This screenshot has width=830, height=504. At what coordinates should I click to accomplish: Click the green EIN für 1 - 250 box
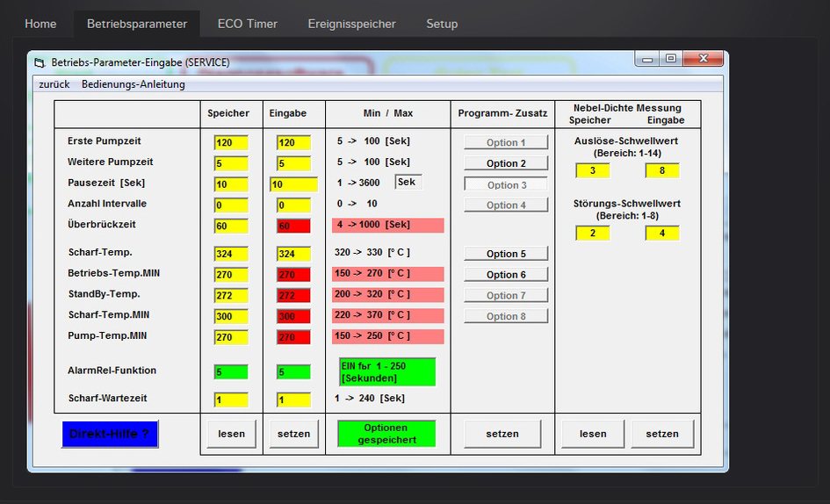387,371
